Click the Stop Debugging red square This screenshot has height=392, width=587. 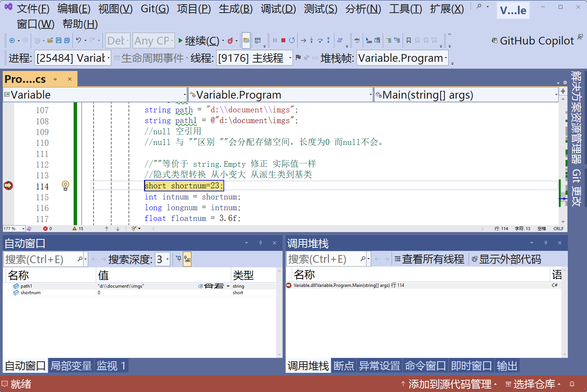point(283,40)
